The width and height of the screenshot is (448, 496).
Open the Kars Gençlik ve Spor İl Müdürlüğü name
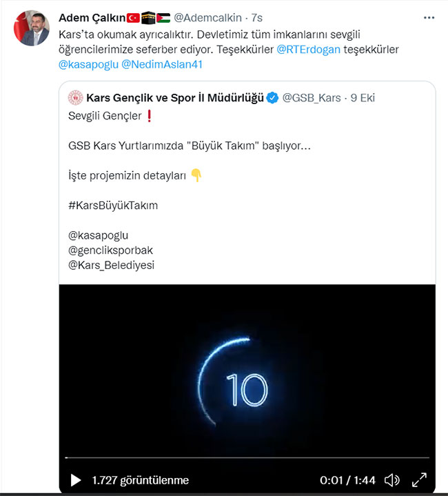click(x=175, y=97)
